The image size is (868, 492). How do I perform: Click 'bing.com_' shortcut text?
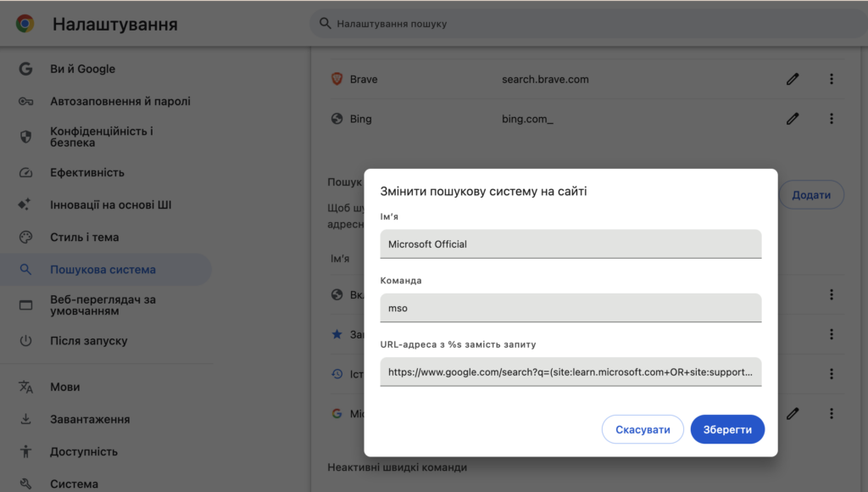pos(527,119)
